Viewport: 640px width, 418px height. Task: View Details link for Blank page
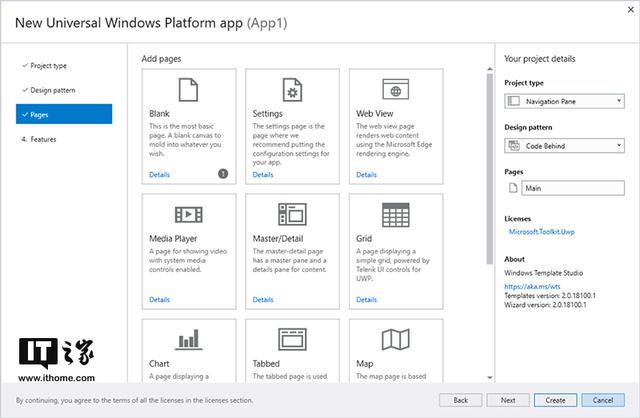click(159, 174)
